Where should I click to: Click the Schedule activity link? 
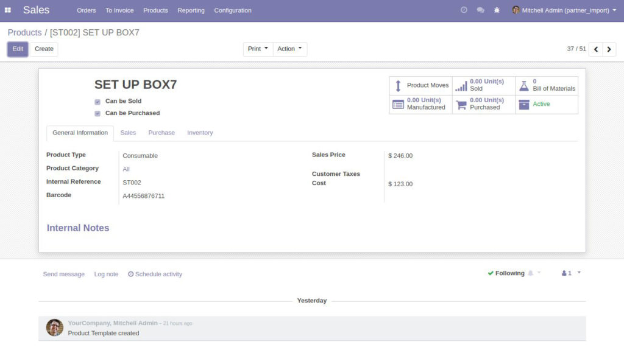(x=155, y=274)
